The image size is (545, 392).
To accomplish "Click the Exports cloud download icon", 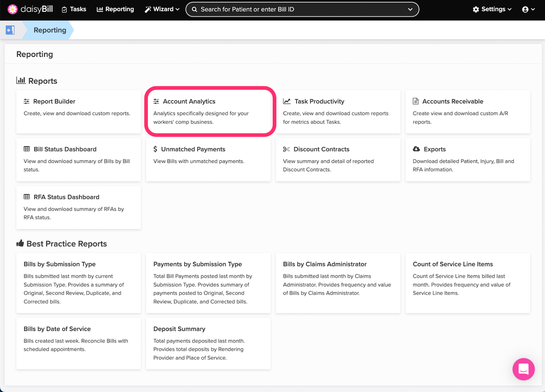I will tap(416, 149).
